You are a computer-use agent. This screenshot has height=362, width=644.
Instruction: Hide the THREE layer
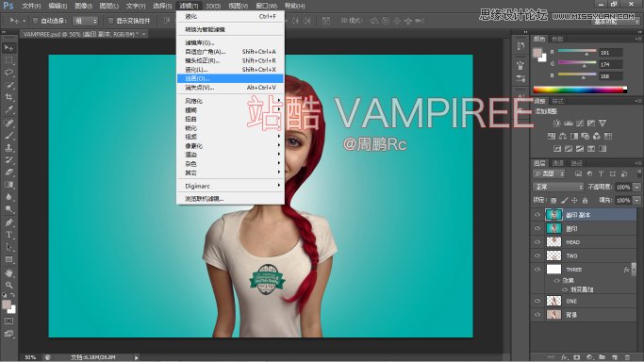coord(537,270)
